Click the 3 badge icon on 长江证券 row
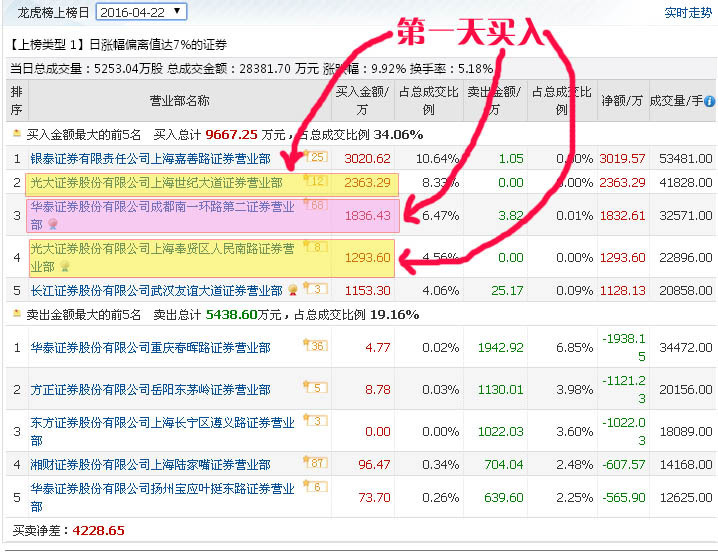This screenshot has width=718, height=553. [315, 288]
